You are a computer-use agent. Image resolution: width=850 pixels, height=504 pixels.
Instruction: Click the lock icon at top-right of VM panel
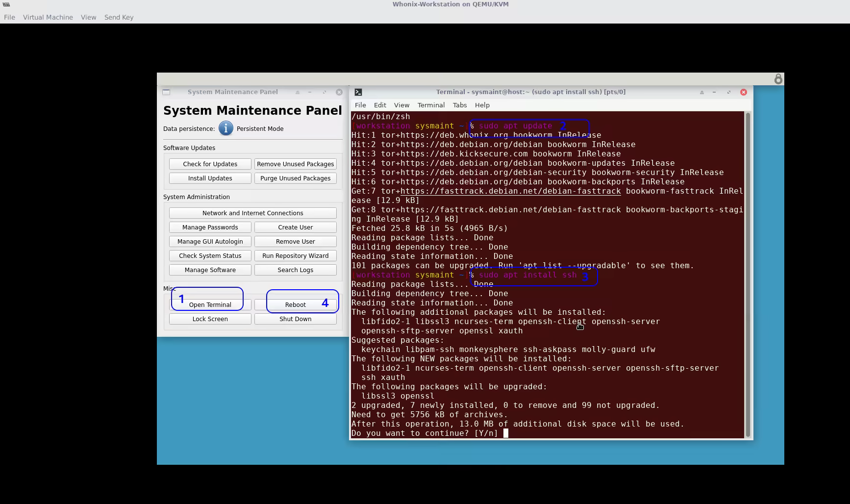click(778, 79)
